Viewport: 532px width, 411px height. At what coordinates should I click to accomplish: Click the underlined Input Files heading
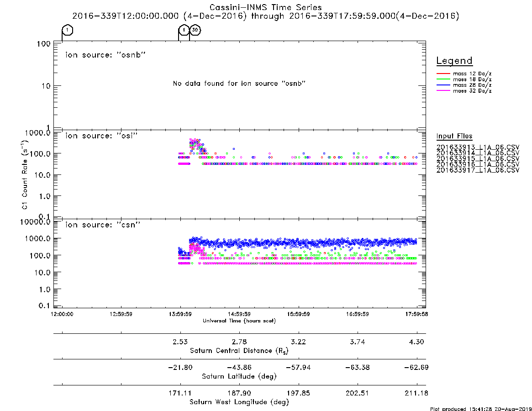tap(454, 136)
